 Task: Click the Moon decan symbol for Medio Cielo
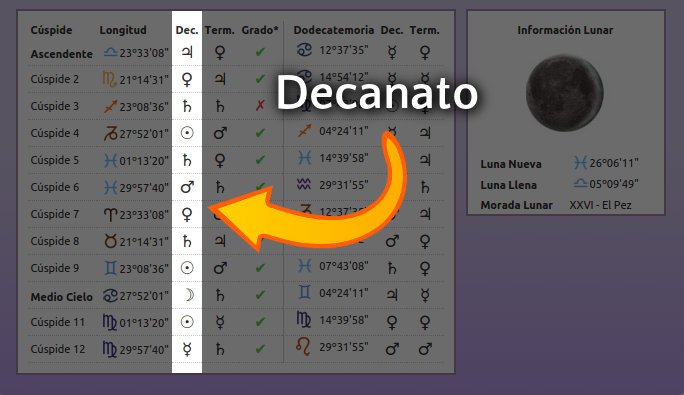tap(188, 295)
